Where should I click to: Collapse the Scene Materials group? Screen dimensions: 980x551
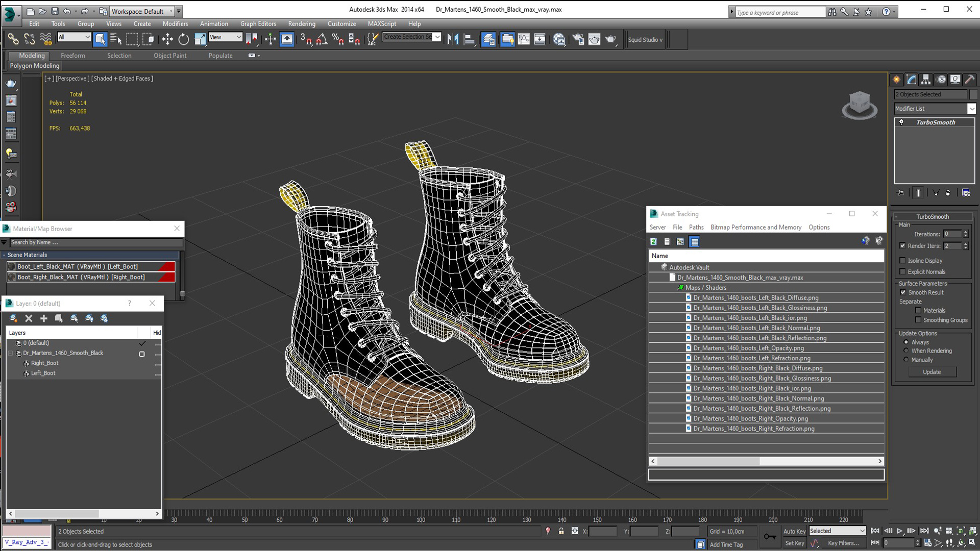4,255
